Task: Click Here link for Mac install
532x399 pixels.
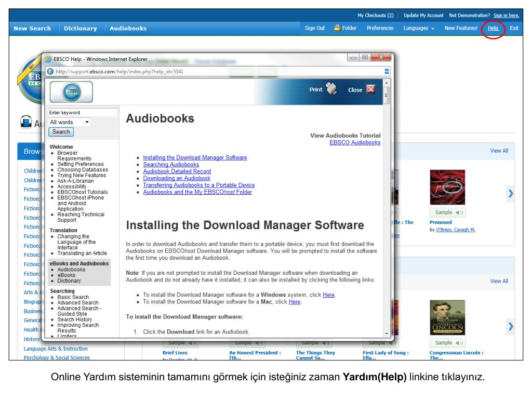Action: tap(295, 302)
